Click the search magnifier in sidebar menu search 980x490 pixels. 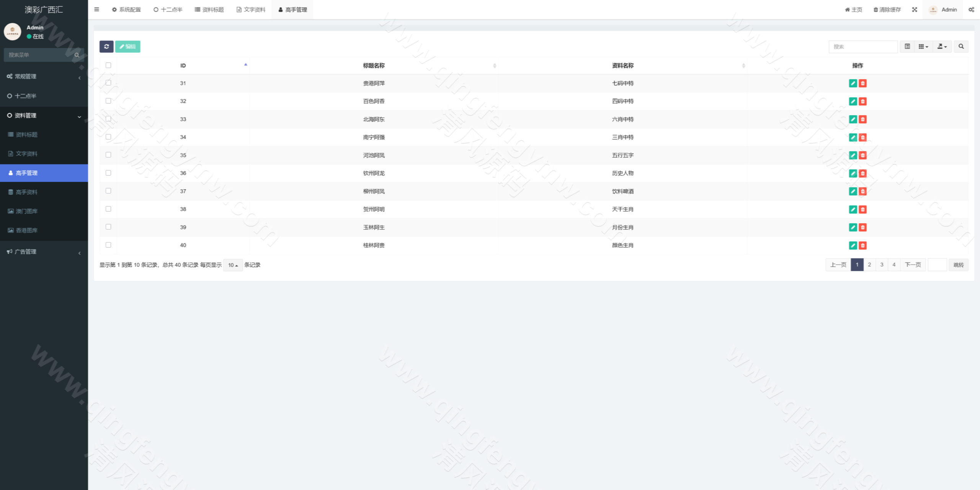click(77, 55)
